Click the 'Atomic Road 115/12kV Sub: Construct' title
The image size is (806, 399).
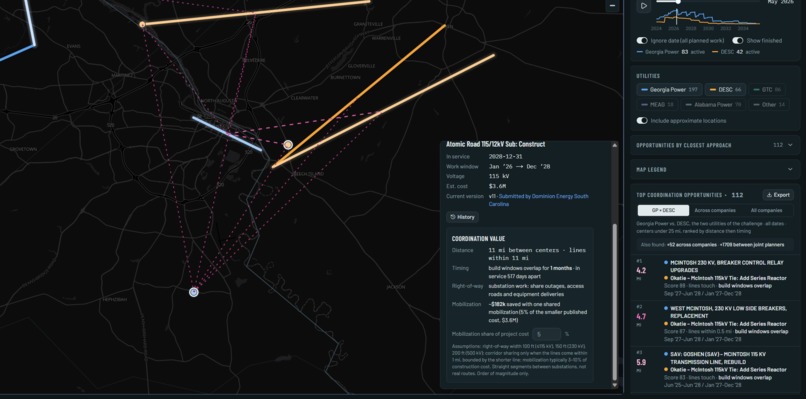coord(496,144)
